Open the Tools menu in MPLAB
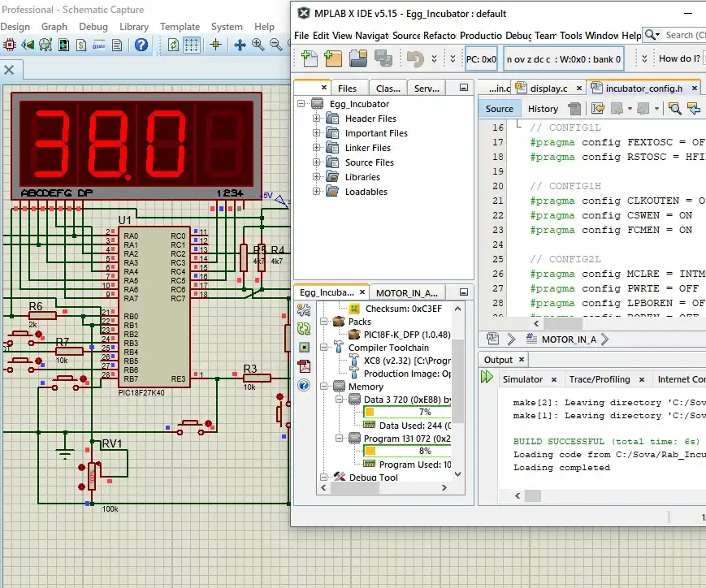The image size is (706, 588). coord(571,36)
